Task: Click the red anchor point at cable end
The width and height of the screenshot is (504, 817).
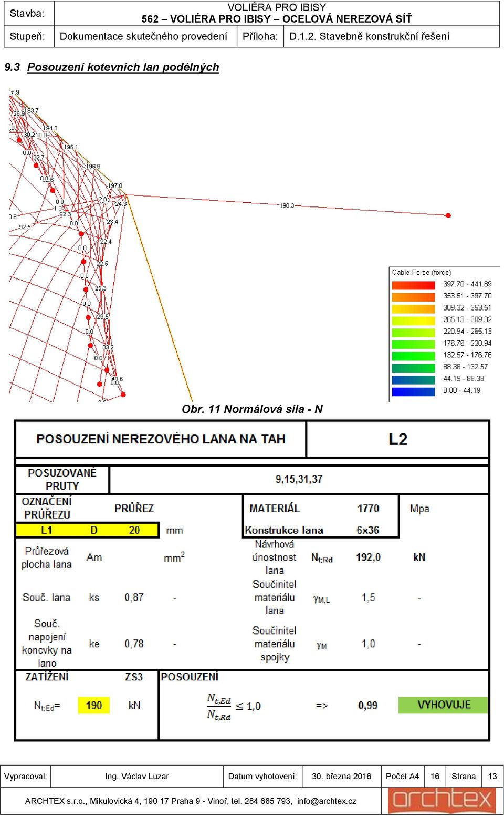Action: coord(448,215)
